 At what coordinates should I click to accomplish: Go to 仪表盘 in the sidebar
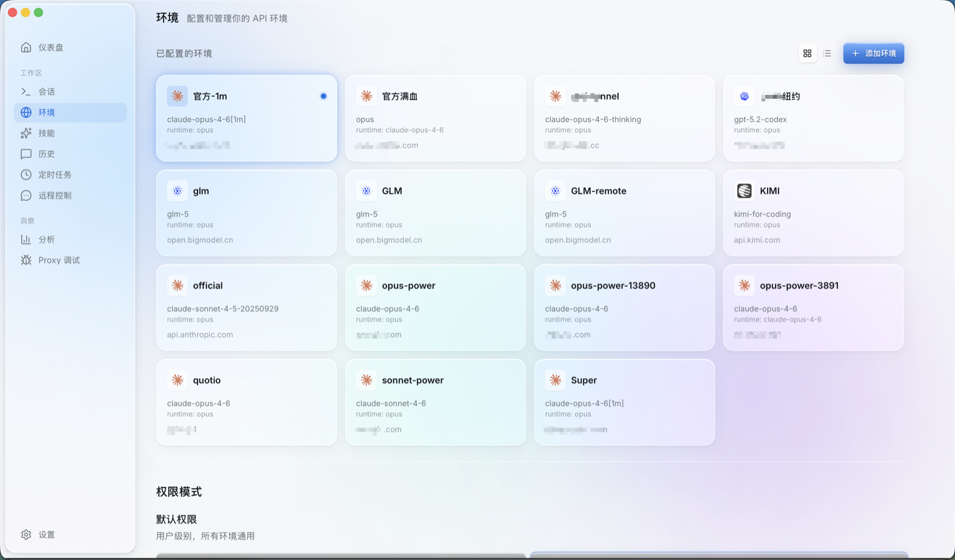pyautogui.click(x=70, y=47)
